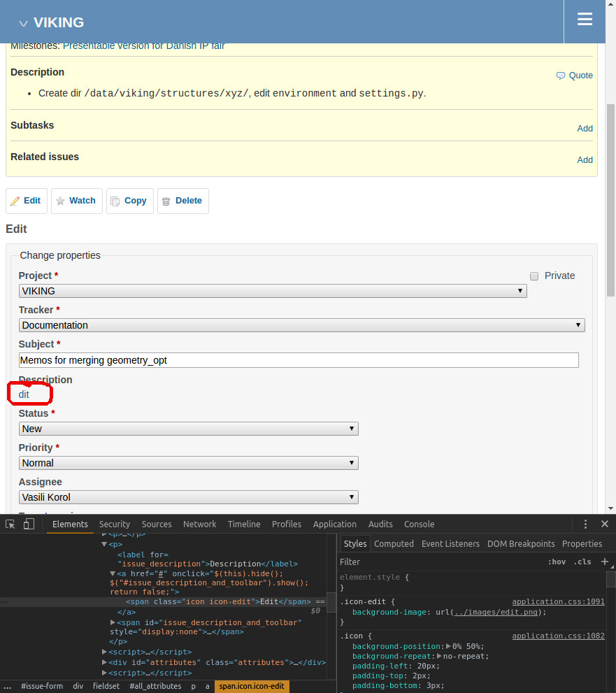The image size is (616, 693).
Task: Open the Audits tab
Action: [380, 524]
